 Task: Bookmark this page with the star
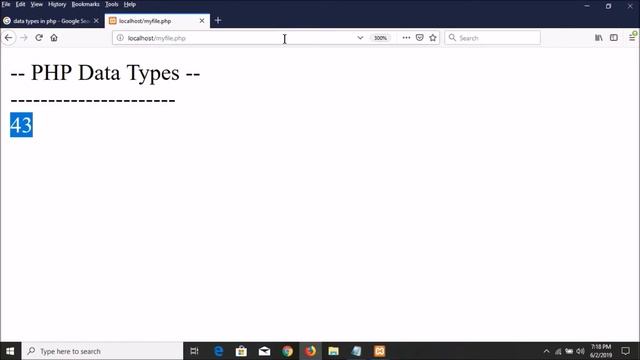point(433,38)
